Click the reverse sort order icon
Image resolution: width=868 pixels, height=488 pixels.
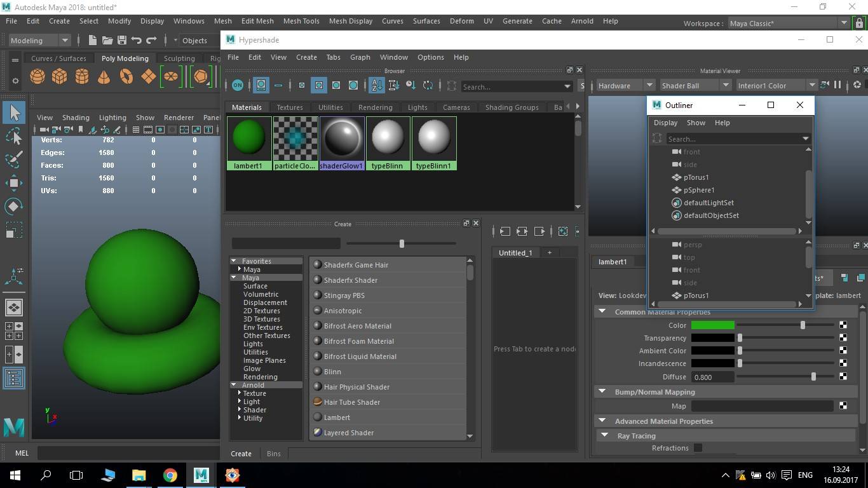[x=428, y=85]
